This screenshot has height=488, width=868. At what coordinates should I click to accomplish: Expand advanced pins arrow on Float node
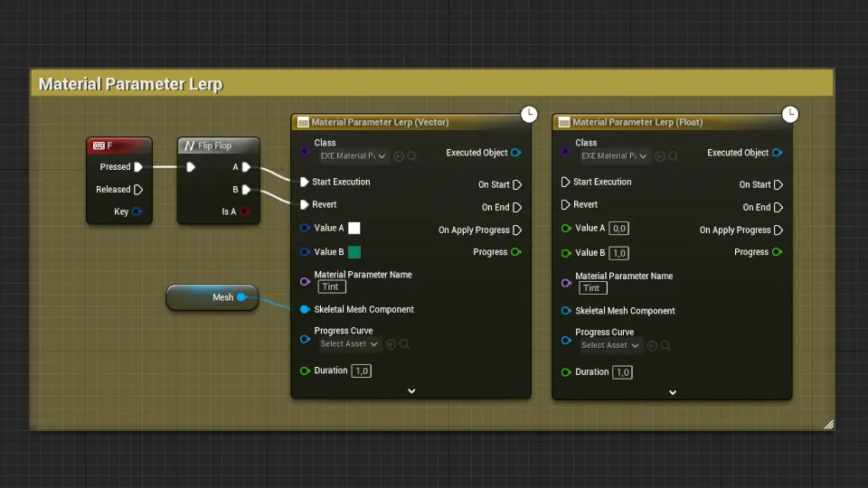click(x=673, y=393)
